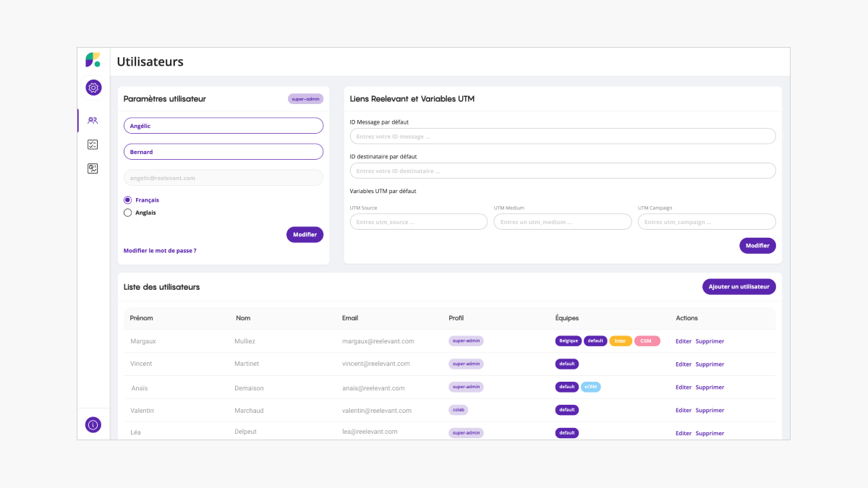Screen dimensions: 868x488
Task: Click the Belgique team tag
Action: click(x=569, y=341)
